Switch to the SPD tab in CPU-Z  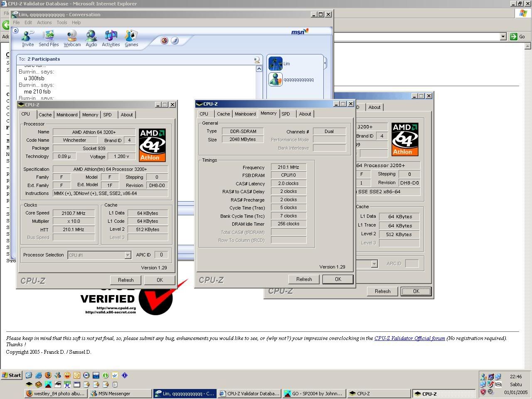(286, 113)
